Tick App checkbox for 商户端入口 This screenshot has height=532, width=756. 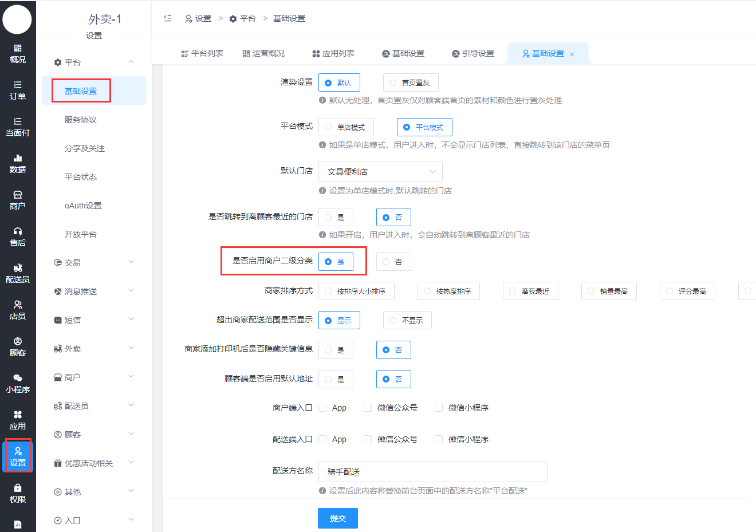[322, 408]
